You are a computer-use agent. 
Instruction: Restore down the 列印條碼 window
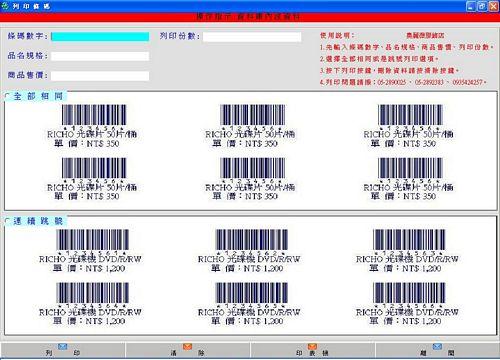(482, 6)
